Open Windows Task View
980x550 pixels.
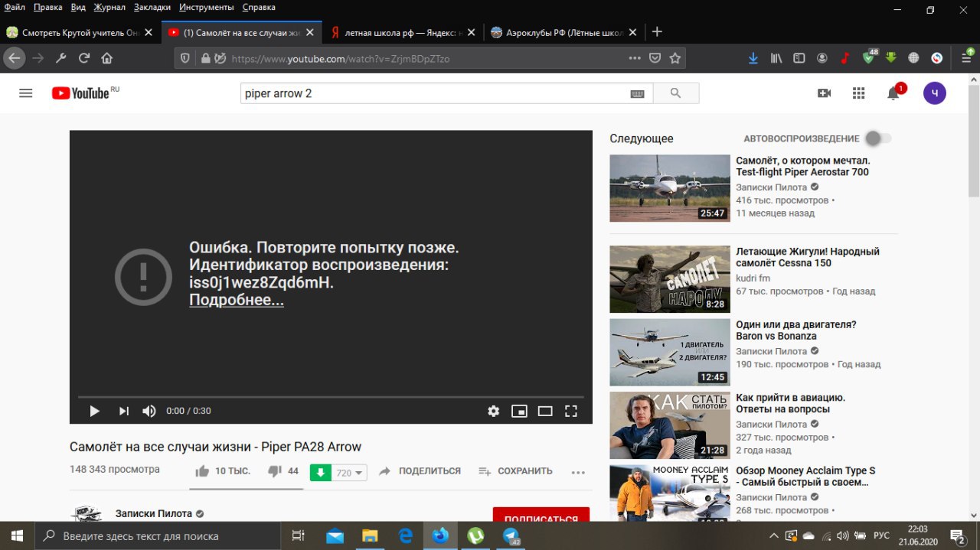[299, 535]
